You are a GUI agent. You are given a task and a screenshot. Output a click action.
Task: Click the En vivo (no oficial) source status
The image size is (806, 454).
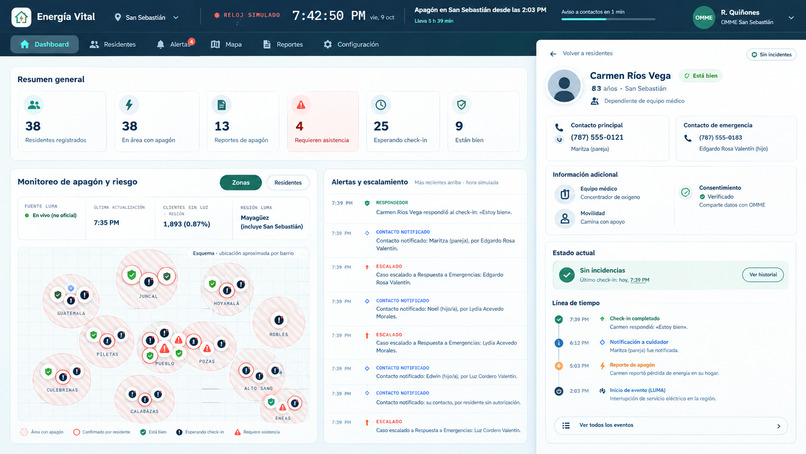pos(50,215)
